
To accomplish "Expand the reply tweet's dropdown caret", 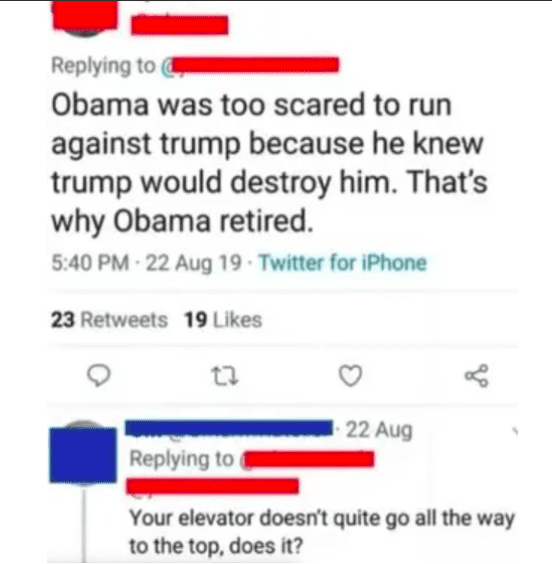I will click(x=515, y=430).
